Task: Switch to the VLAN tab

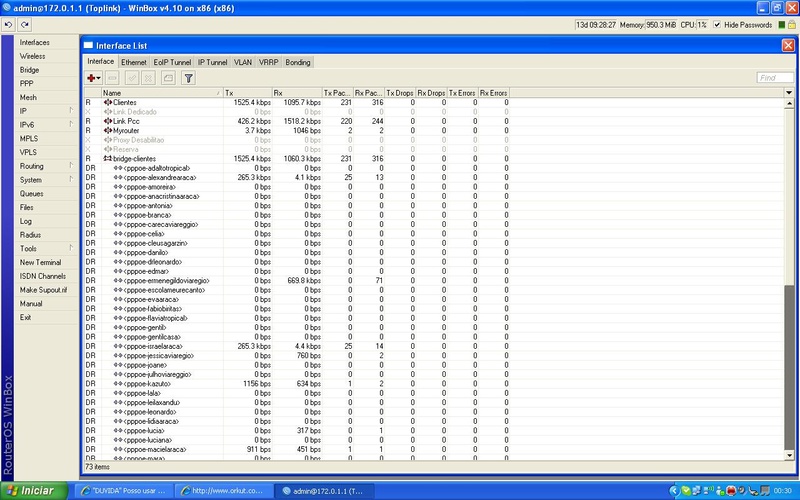Action: tap(243, 62)
